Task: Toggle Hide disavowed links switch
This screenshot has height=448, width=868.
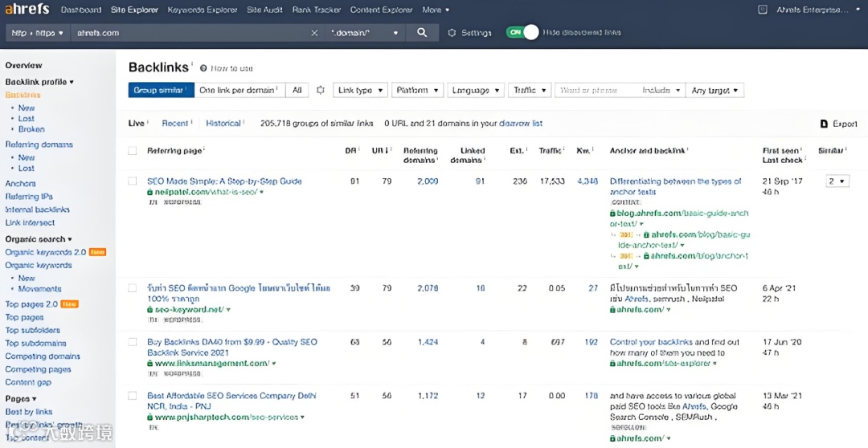Action: point(522,33)
